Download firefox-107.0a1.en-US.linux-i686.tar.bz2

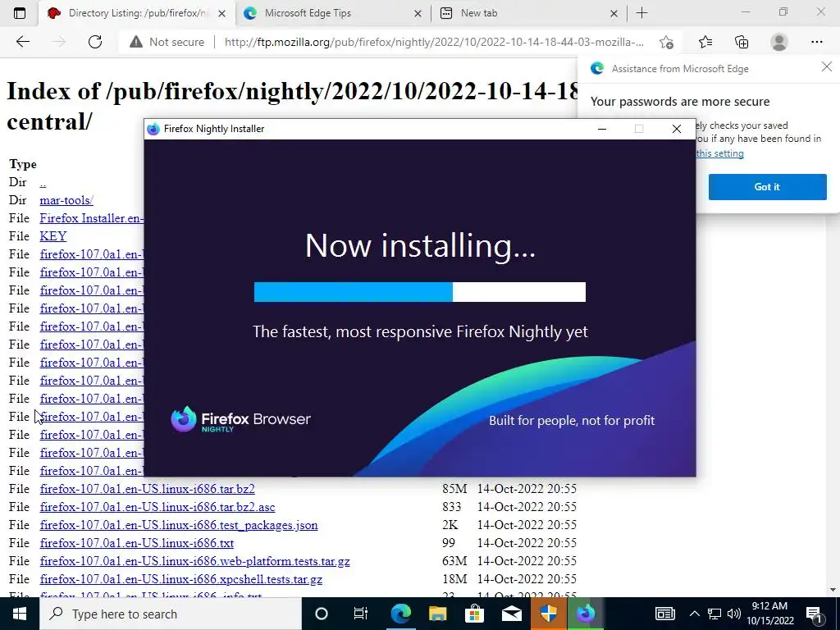point(148,489)
